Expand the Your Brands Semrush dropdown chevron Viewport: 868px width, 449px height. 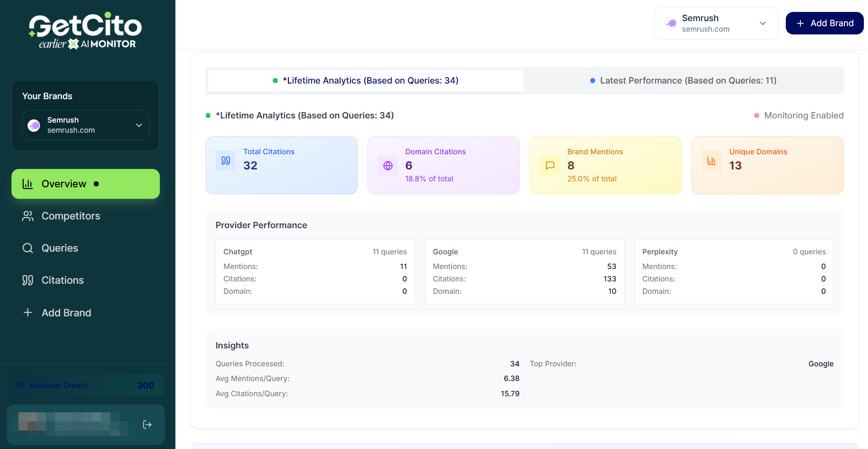139,125
